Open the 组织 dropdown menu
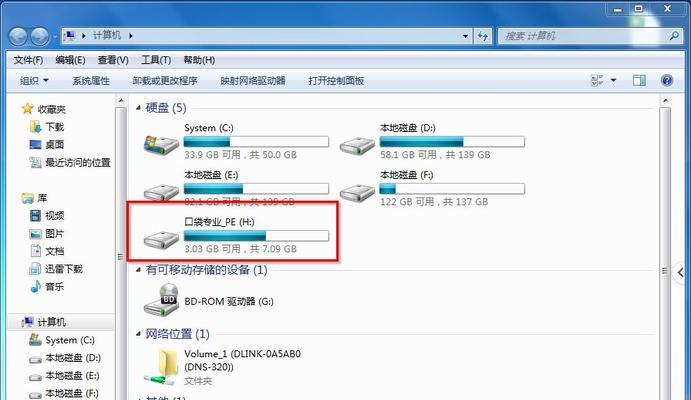Viewport: 691px width, 400px height. (x=34, y=81)
